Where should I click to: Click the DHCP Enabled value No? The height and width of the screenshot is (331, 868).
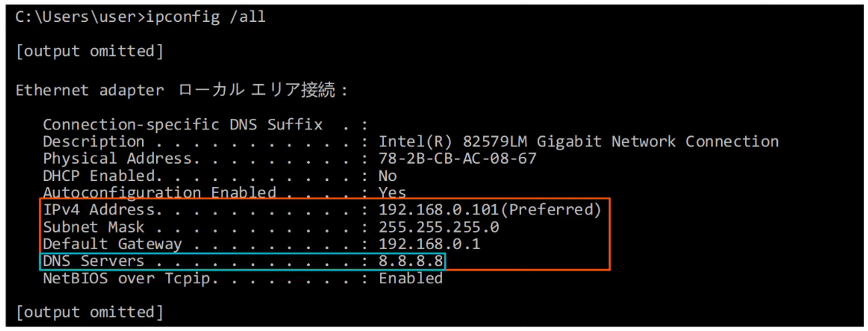tap(388, 176)
